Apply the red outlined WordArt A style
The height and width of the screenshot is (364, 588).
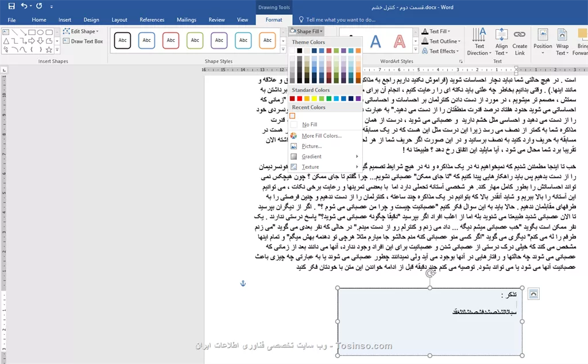click(400, 41)
